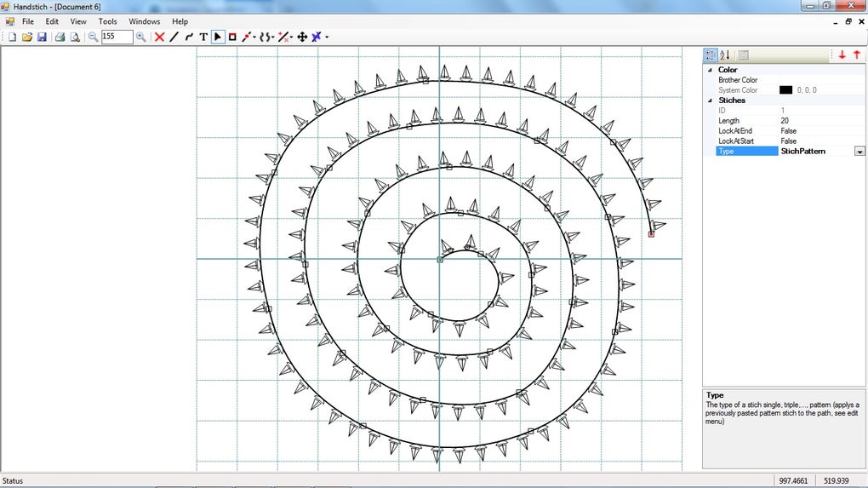Select the highlighted Type property label
868x488 pixels.
pos(747,152)
